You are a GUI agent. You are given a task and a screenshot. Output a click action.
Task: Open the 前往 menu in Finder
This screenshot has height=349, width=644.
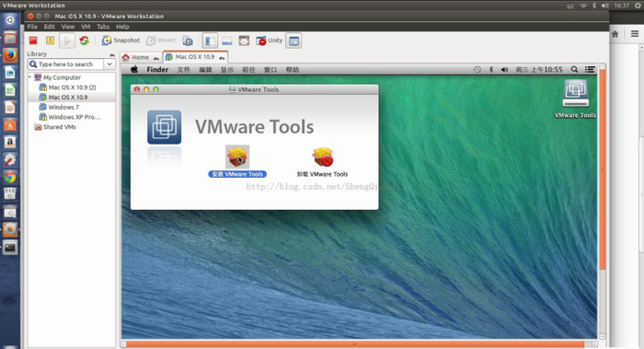[248, 70]
